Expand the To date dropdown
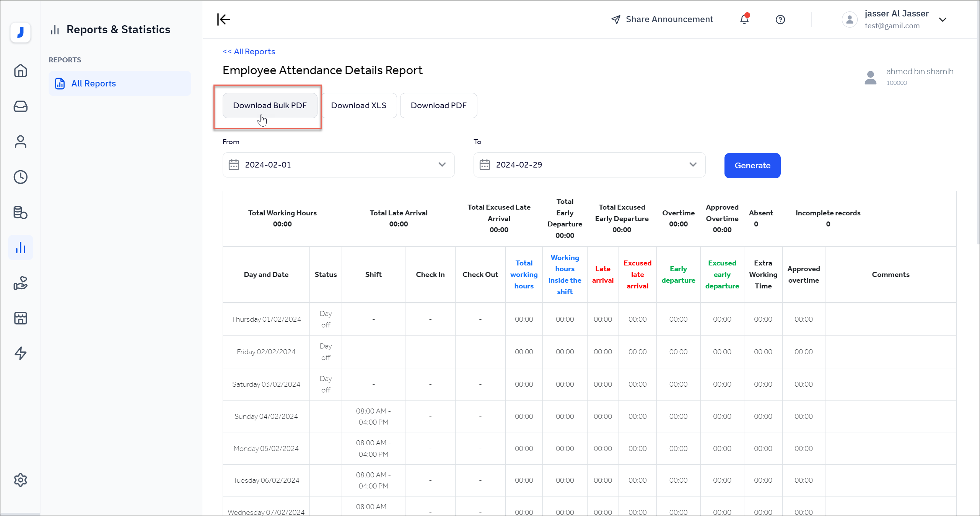This screenshot has width=980, height=516. pos(693,165)
